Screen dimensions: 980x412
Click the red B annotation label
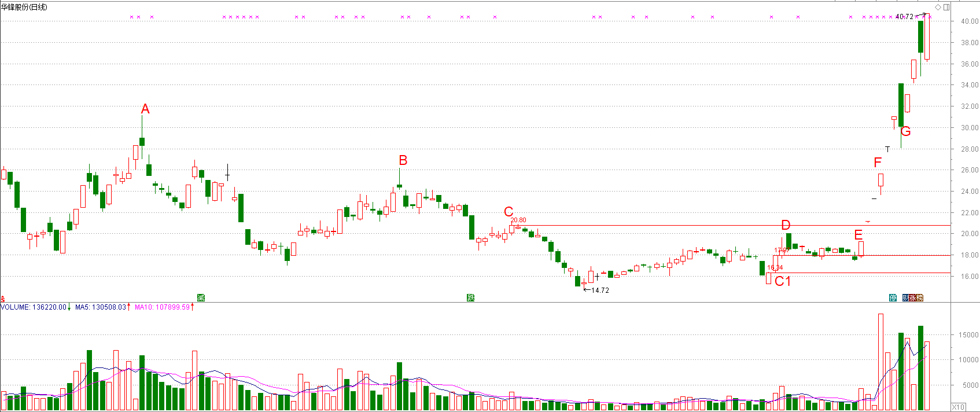(x=403, y=160)
